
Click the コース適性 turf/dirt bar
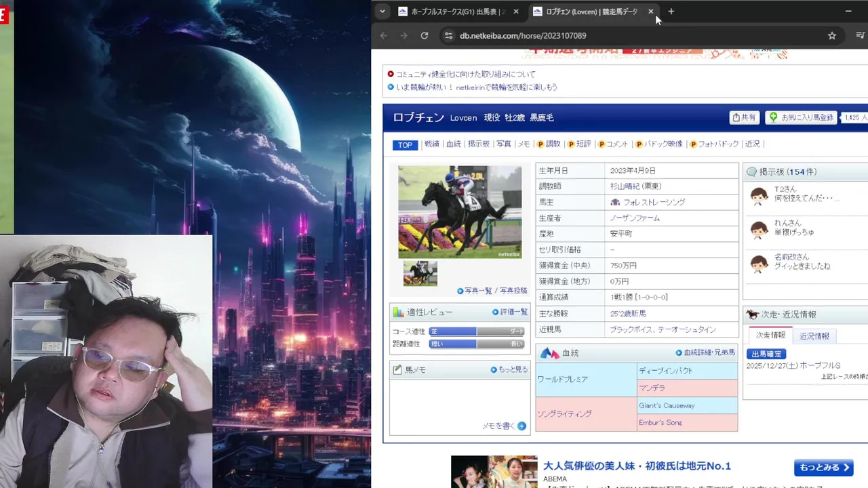477,331
